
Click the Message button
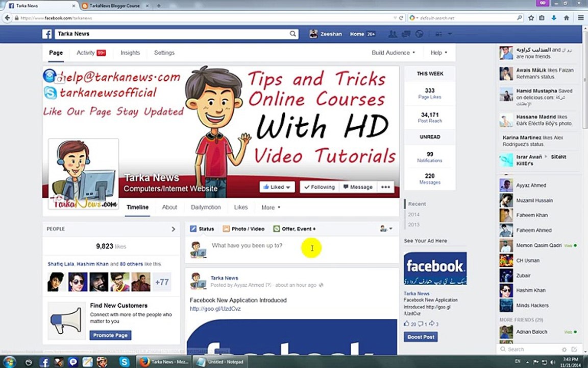coord(358,187)
